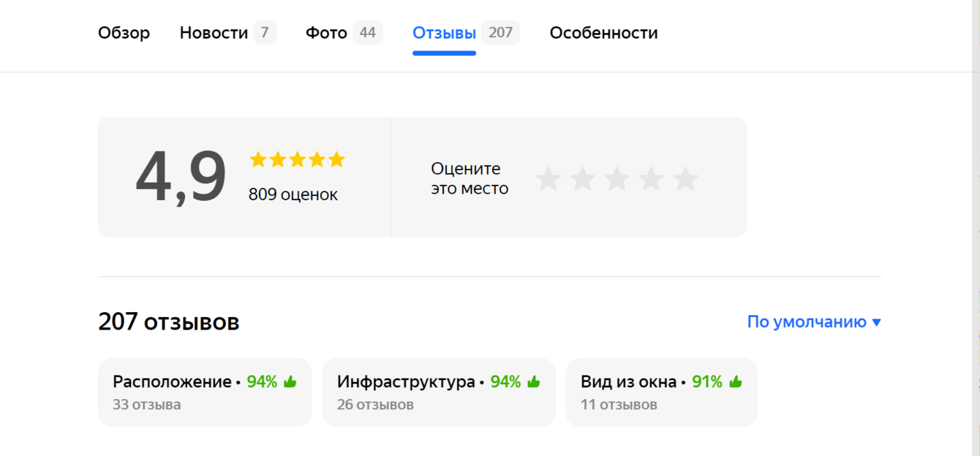Rate this place one star
980x456 pixels.
(x=549, y=179)
